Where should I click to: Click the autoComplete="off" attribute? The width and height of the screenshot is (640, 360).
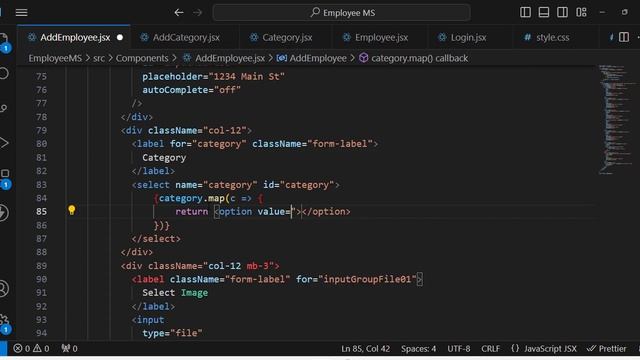point(191,90)
